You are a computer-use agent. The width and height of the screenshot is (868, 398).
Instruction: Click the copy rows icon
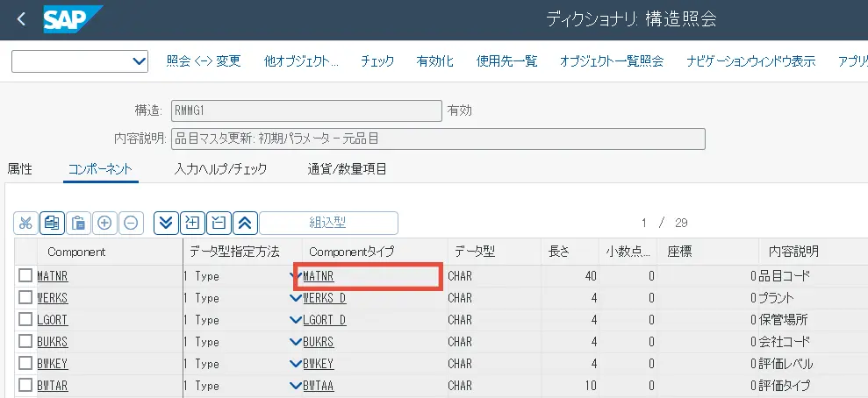click(x=52, y=223)
